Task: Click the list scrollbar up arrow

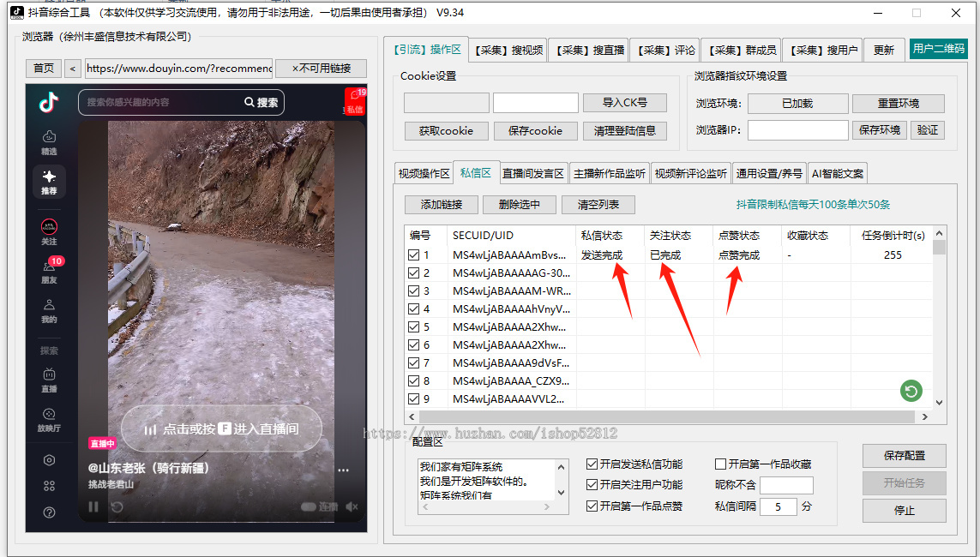Action: click(x=939, y=234)
